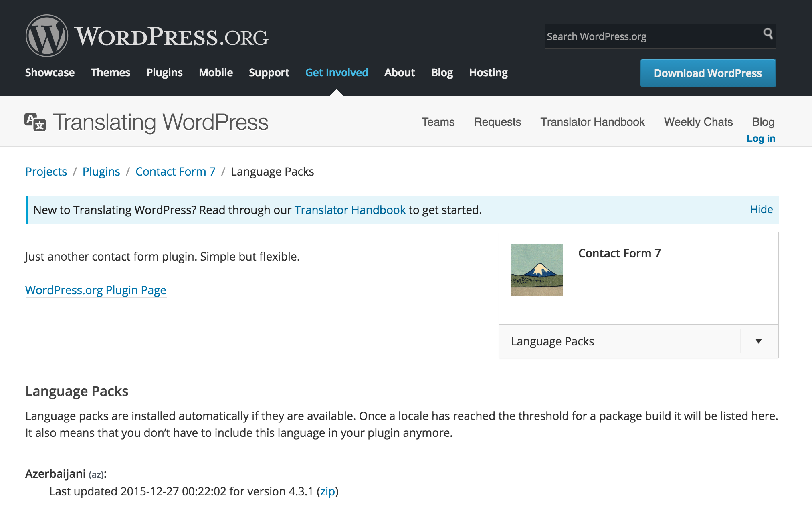Open the Themes menu item

[110, 73]
